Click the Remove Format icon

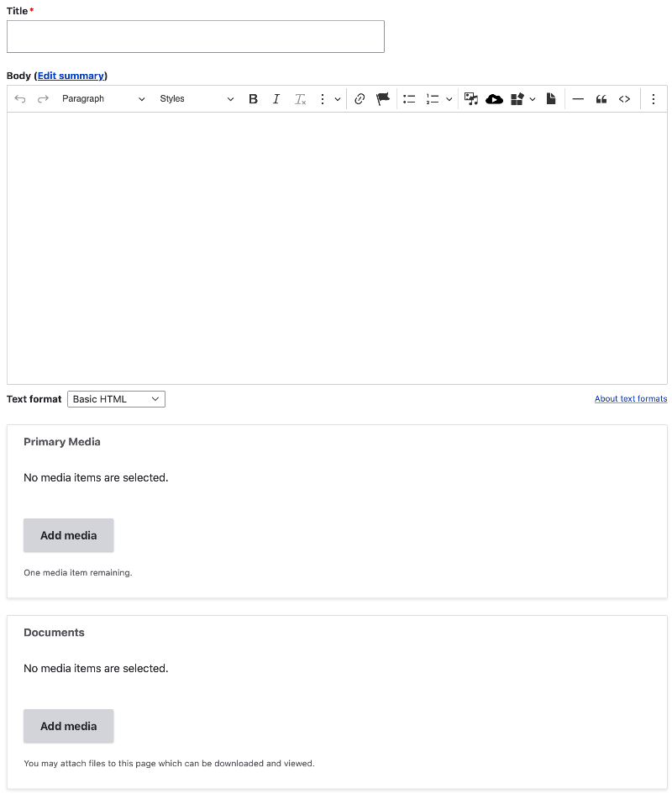[x=300, y=99]
